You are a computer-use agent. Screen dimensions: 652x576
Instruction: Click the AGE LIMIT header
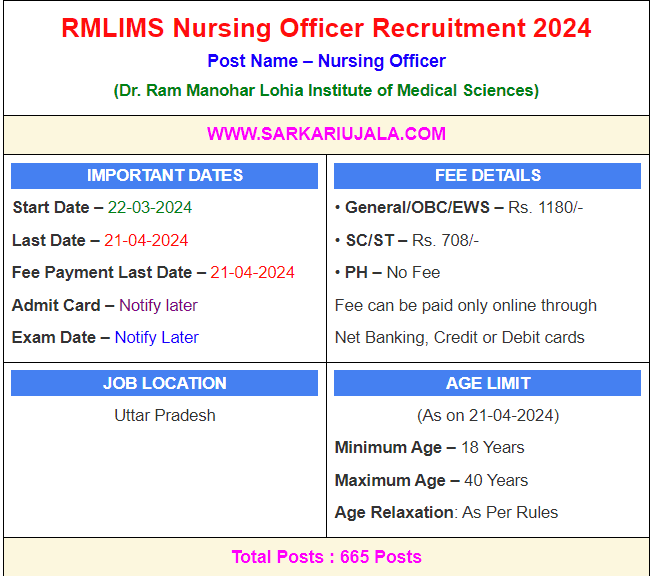click(488, 383)
